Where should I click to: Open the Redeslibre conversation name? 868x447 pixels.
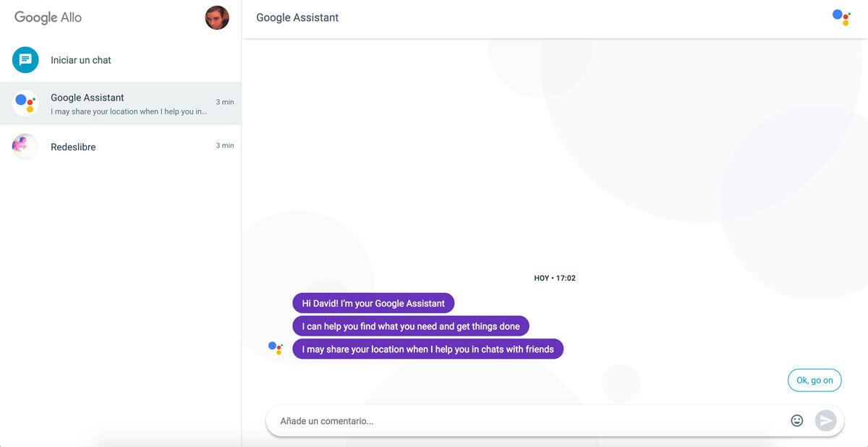[73, 147]
